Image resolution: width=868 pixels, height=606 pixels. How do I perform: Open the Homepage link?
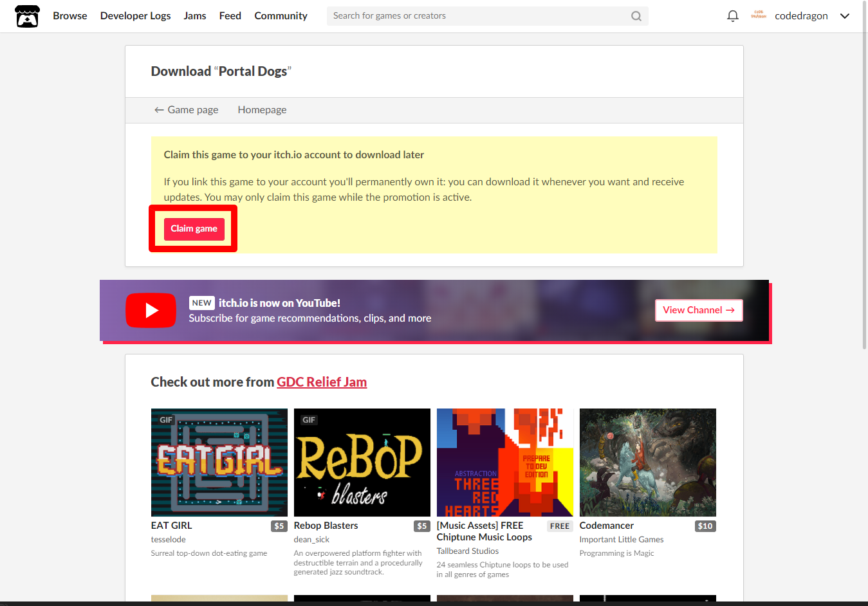point(262,110)
